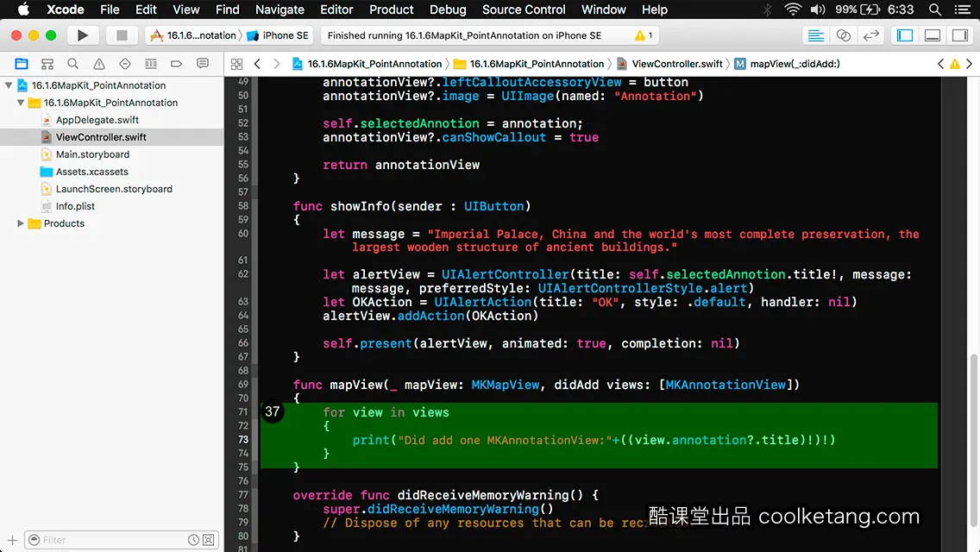Screen dimensions: 980x552
Task: Switch to Standard editor
Action: pyautogui.click(x=815, y=35)
